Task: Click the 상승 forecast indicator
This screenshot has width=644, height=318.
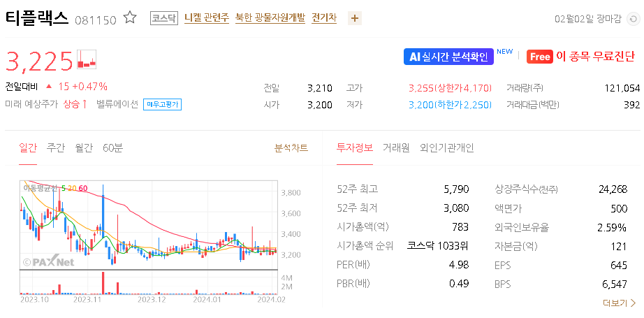Action: coord(75,104)
